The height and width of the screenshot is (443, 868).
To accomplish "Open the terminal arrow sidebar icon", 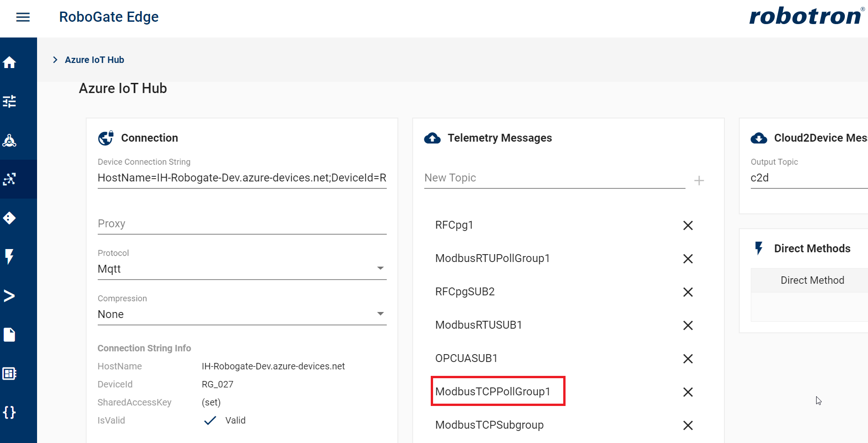I will (x=9, y=296).
